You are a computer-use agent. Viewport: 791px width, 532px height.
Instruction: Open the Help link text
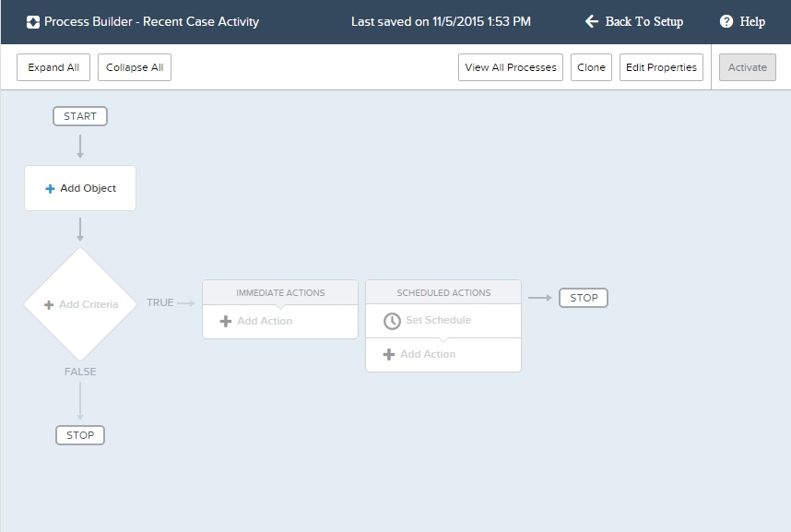tap(752, 21)
